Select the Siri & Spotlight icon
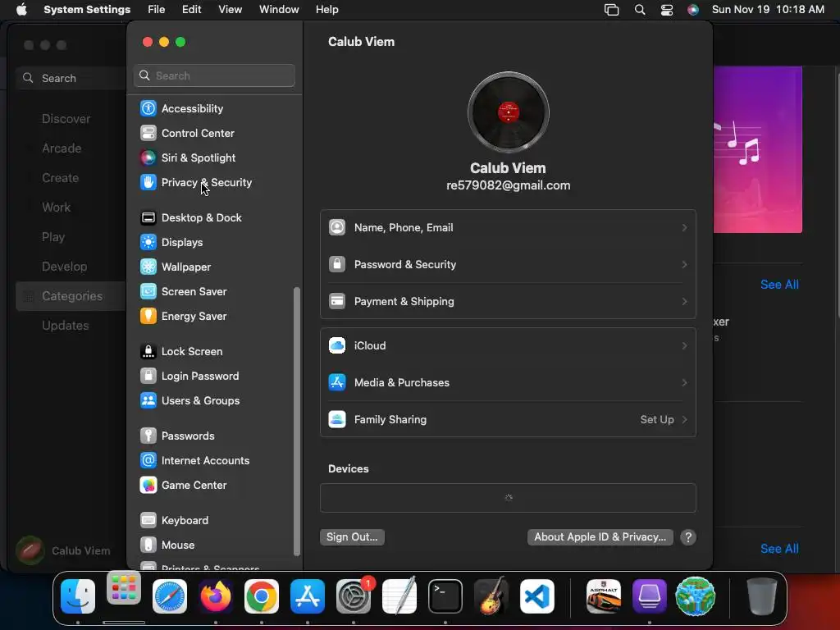This screenshot has height=630, width=840. click(x=148, y=157)
